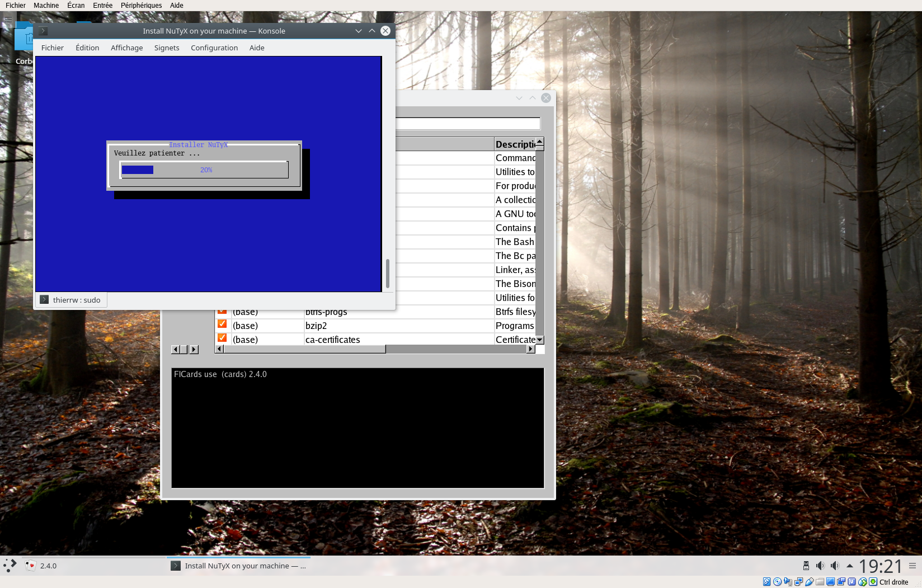
Task: Click the first volume speaker tray icon
Action: (820, 566)
